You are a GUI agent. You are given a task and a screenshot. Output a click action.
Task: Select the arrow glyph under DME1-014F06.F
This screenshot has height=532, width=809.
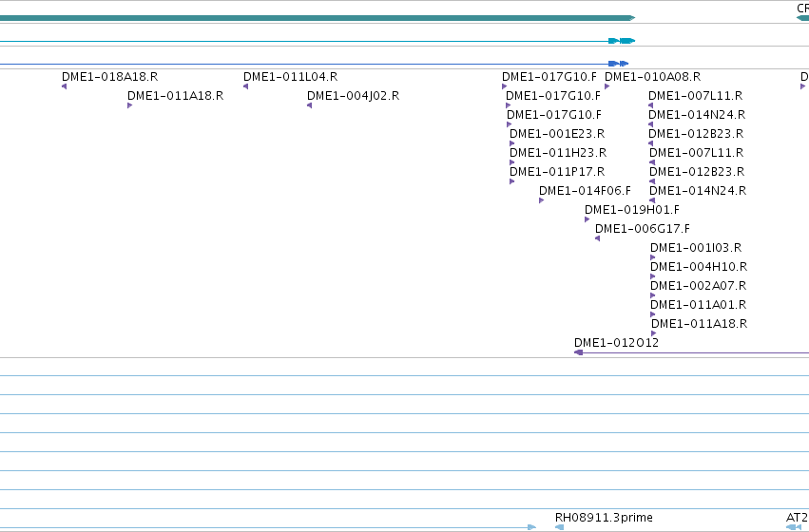point(541,200)
